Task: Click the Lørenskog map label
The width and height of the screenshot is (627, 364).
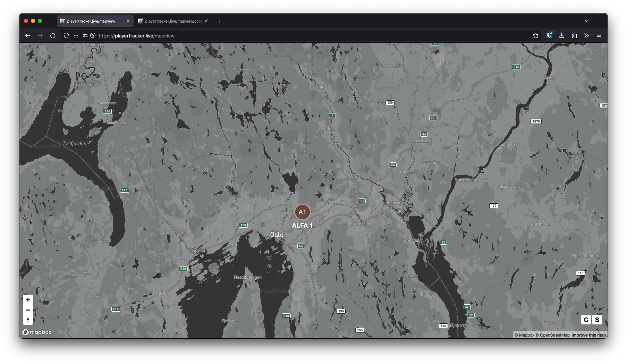Action: point(360,224)
